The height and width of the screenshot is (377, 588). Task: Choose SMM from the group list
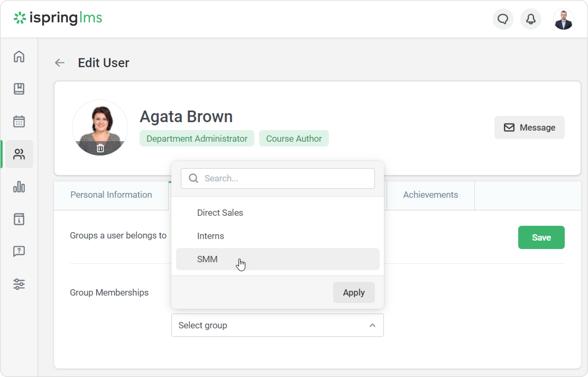[207, 259]
